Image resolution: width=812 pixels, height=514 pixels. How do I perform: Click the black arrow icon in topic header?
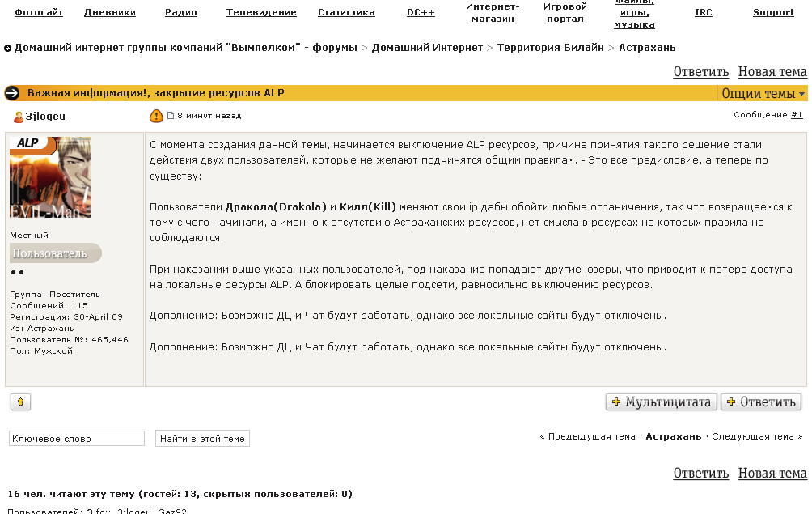pyautogui.click(x=12, y=93)
